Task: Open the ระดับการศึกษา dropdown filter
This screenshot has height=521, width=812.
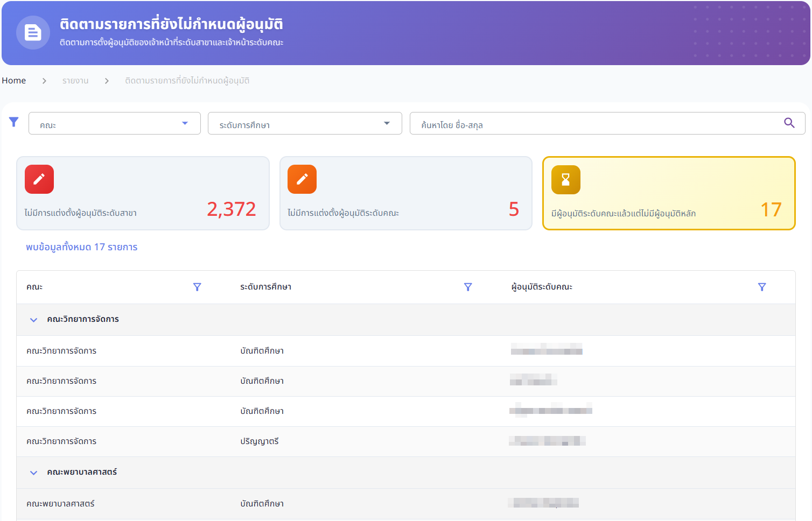Action: pos(304,124)
